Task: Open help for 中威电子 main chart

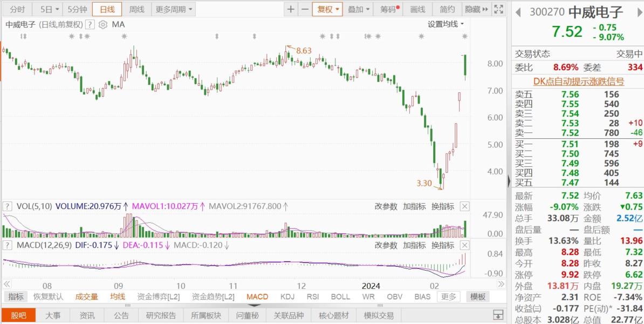Action: pos(90,25)
